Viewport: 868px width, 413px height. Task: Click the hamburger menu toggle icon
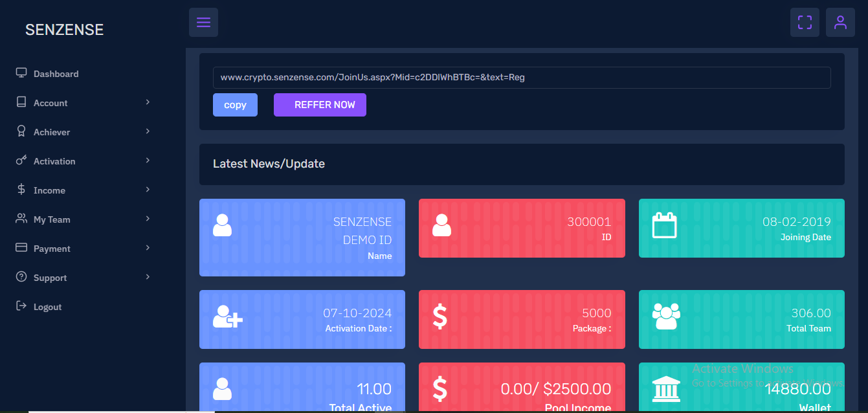[203, 22]
